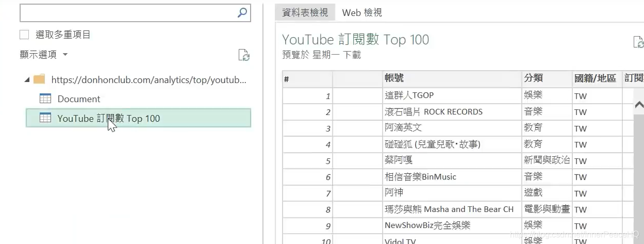
Task: Open the 顯示選項 dropdown
Action: coord(44,55)
